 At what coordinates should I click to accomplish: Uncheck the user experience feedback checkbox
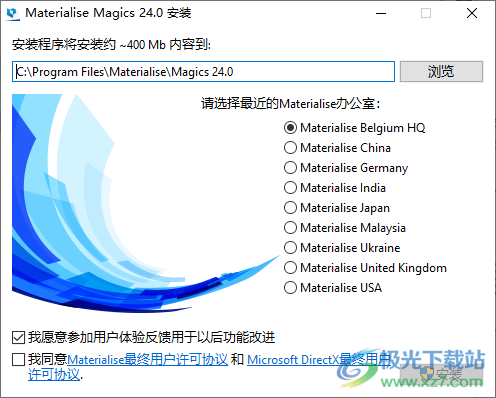tap(18, 337)
